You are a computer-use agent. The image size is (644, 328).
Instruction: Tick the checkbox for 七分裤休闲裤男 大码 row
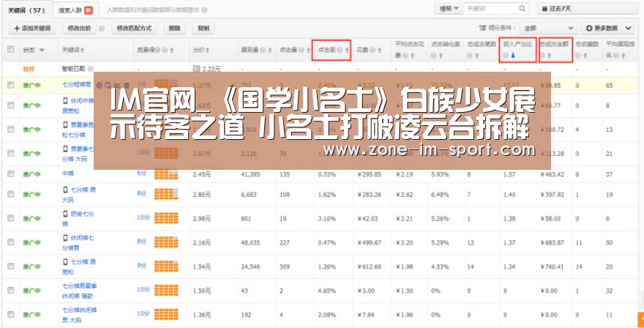pyautogui.click(x=11, y=314)
